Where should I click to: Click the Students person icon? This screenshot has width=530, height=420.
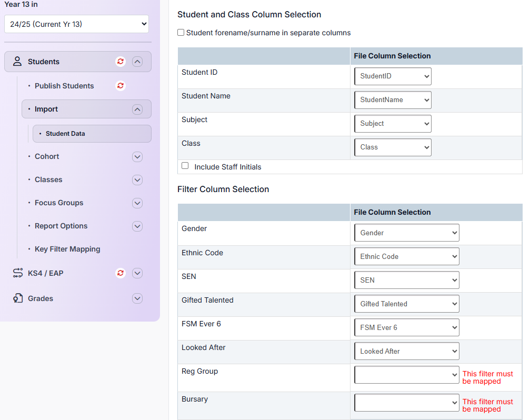(x=17, y=62)
